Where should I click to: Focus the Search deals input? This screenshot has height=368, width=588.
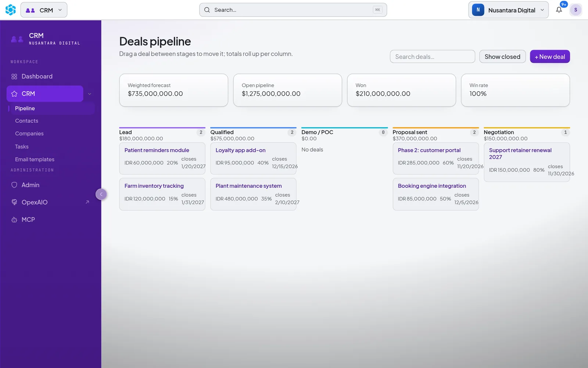pyautogui.click(x=433, y=57)
